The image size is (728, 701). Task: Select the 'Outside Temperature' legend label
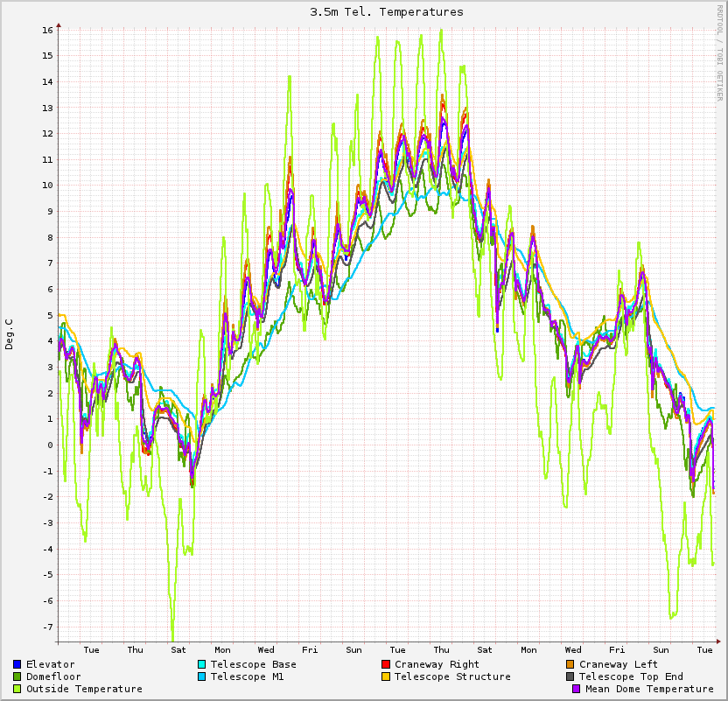pyautogui.click(x=84, y=689)
